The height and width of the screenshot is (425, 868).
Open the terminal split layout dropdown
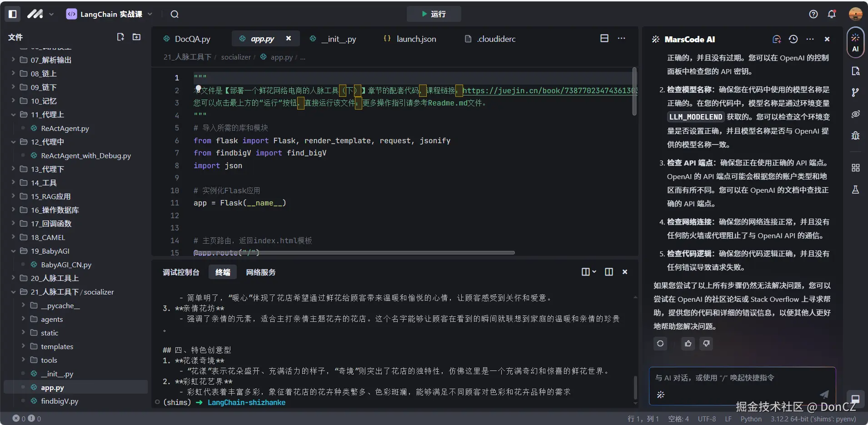click(x=589, y=272)
